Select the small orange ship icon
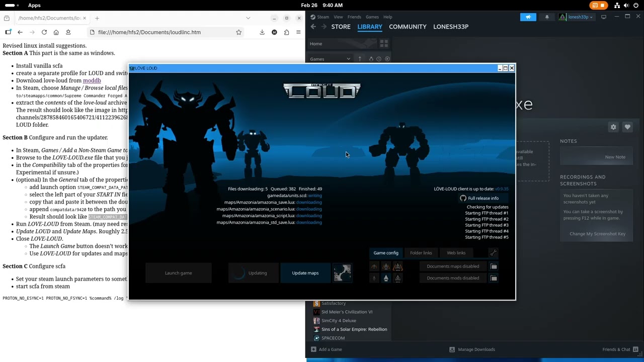Viewport: 644px width, 362px height. point(374,266)
